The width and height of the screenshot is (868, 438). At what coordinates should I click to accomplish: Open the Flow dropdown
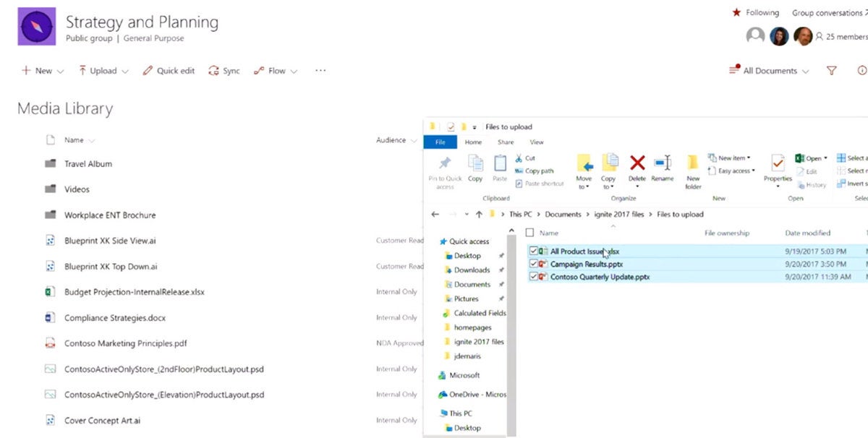pos(275,71)
